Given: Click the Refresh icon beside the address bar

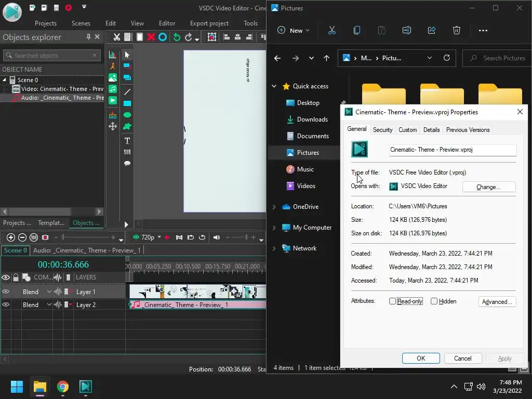Looking at the screenshot, I should click(447, 58).
